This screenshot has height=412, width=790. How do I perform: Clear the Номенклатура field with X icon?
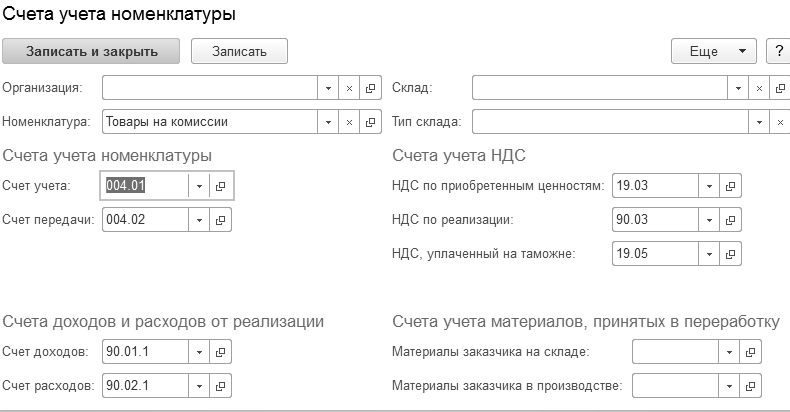click(350, 122)
